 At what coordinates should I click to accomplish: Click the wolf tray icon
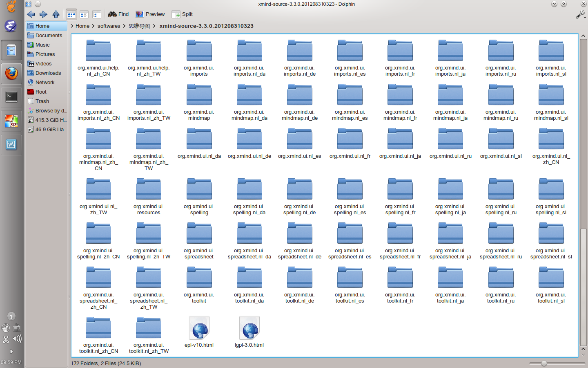pos(6,328)
